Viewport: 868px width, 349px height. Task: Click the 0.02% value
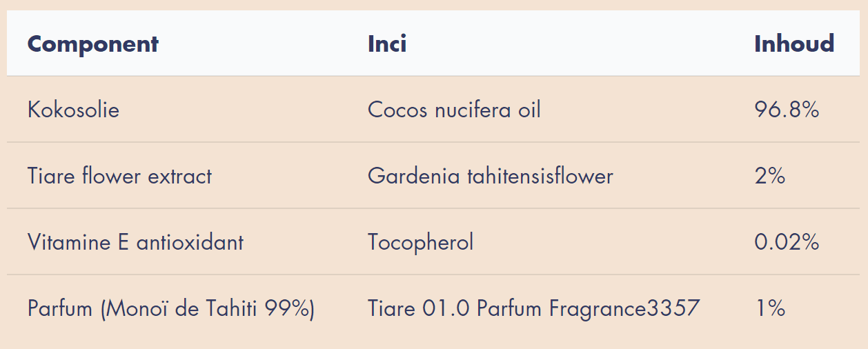[x=787, y=242]
